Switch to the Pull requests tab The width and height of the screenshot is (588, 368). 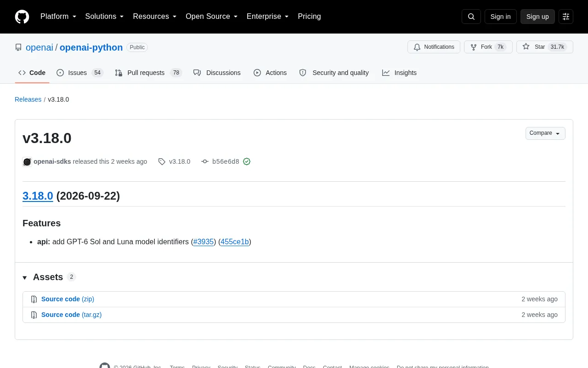click(148, 73)
